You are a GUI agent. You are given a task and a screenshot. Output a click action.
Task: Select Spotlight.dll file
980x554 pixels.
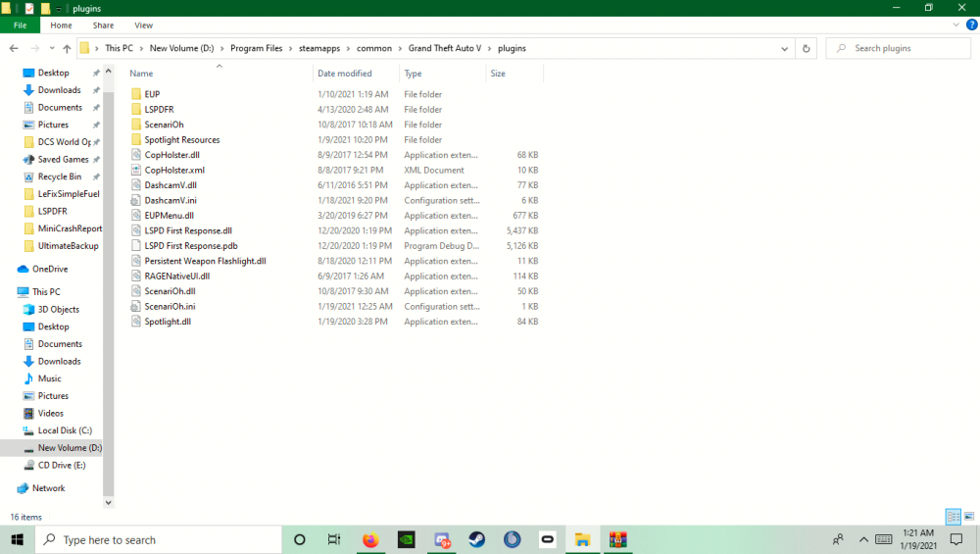pos(168,322)
